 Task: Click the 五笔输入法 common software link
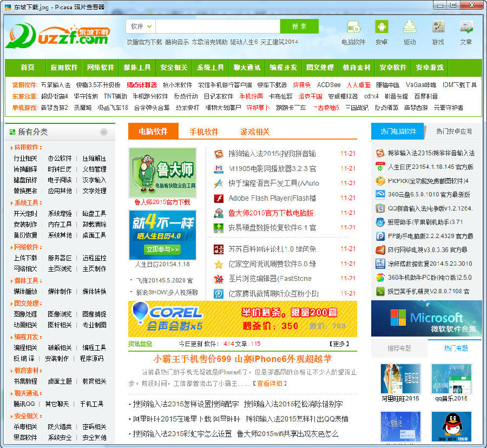point(56,85)
